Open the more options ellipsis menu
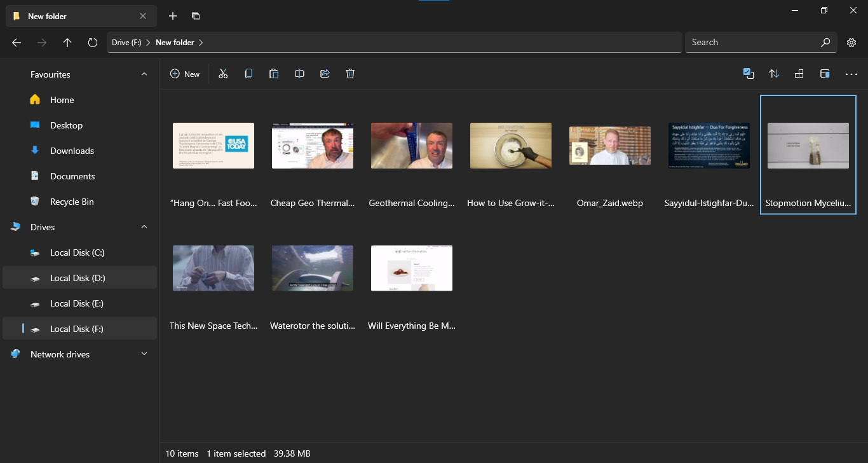The image size is (868, 463). tap(851, 74)
